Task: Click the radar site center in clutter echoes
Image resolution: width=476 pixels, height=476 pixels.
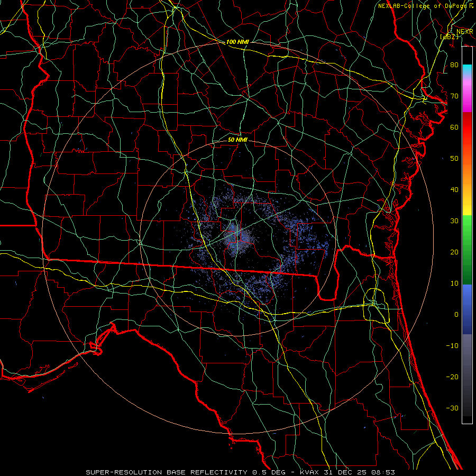Action: (237, 238)
